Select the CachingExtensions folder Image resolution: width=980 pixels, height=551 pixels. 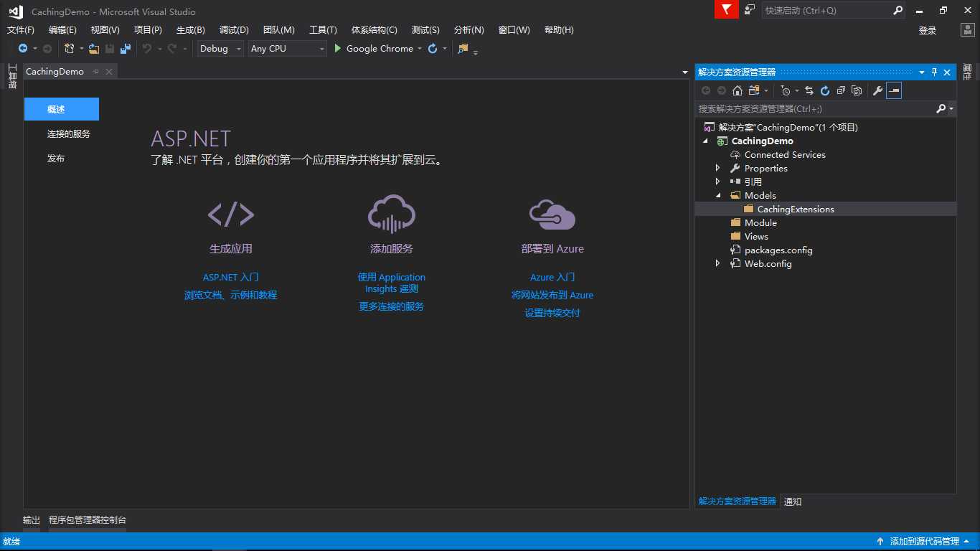point(796,209)
